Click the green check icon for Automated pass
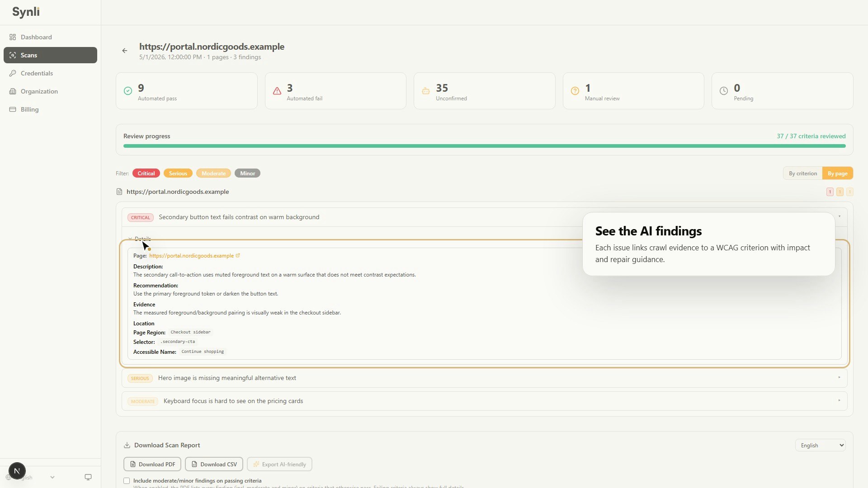Image resolution: width=868 pixels, height=488 pixels. [128, 91]
